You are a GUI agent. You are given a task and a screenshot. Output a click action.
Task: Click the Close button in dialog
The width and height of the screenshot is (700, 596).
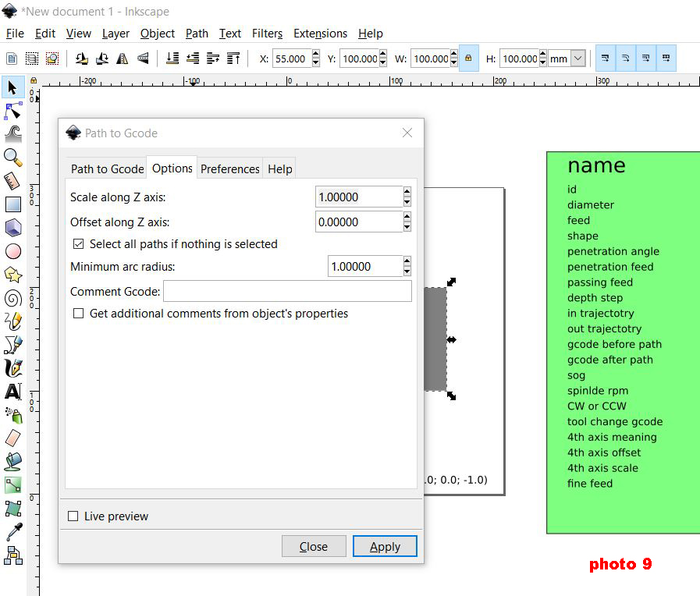(x=314, y=547)
